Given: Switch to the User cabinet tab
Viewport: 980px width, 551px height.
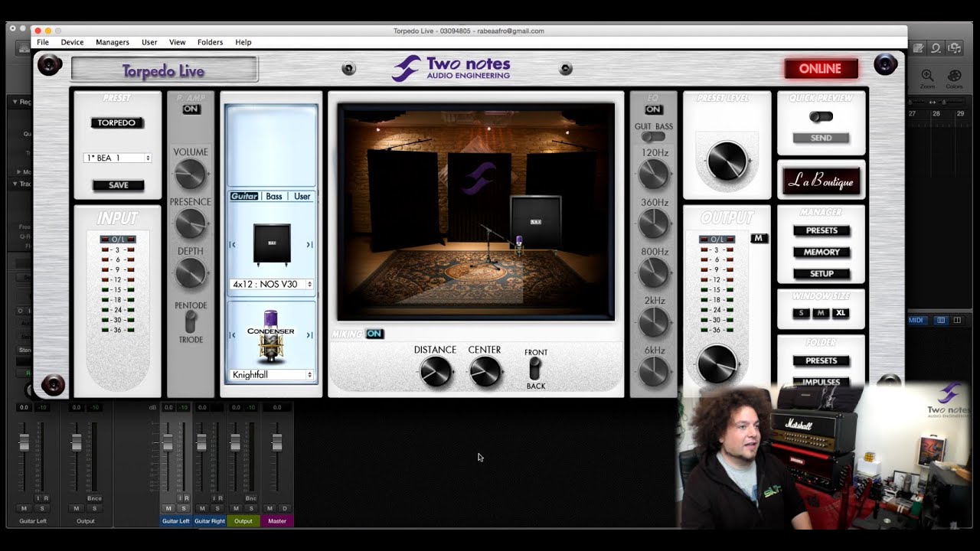Looking at the screenshot, I should click(x=302, y=197).
